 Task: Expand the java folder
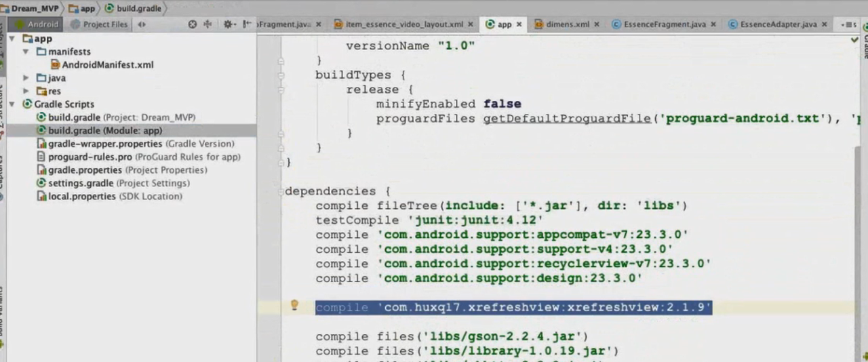26,78
